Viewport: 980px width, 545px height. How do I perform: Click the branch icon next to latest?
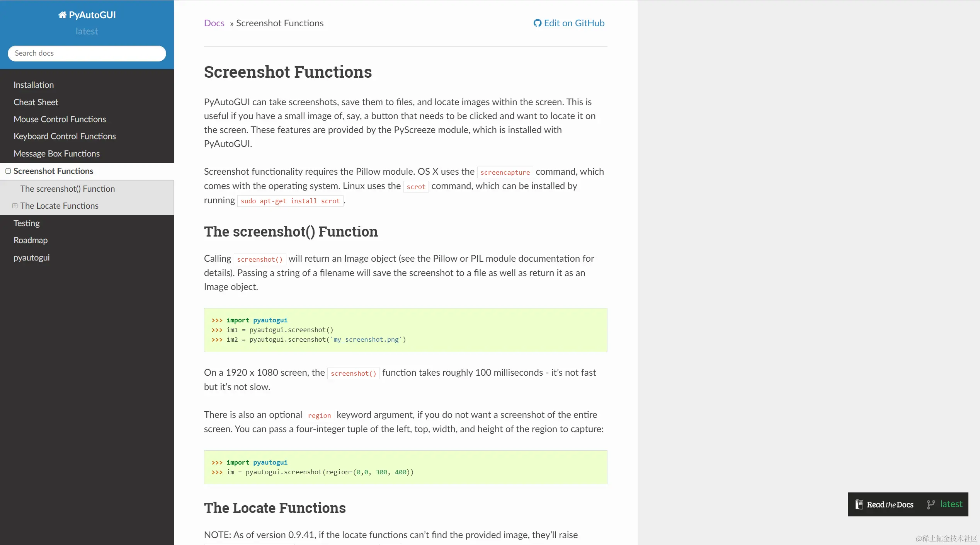click(x=931, y=504)
